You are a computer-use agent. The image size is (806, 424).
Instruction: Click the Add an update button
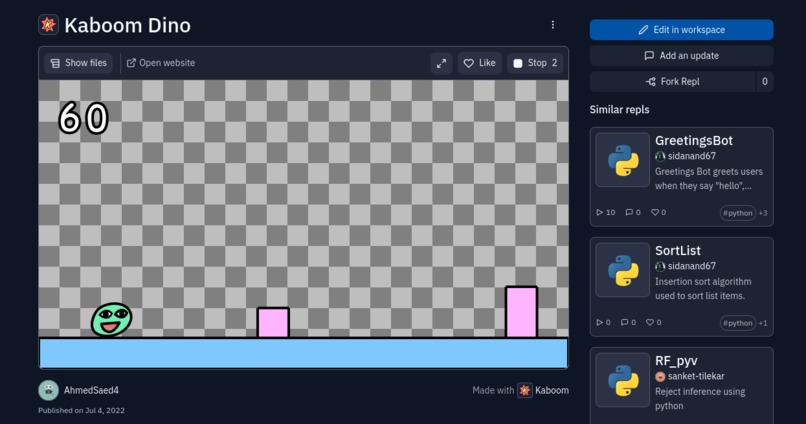[681, 56]
